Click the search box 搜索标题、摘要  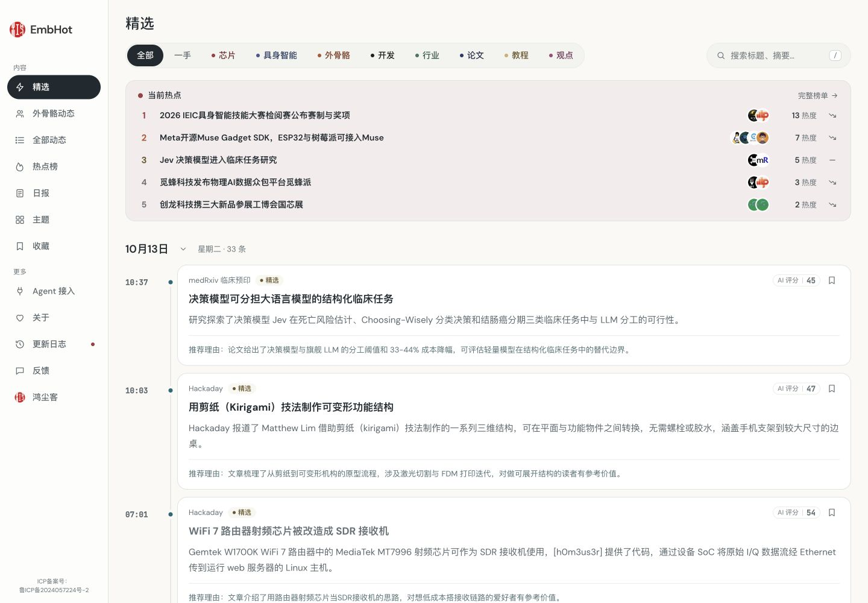click(x=779, y=55)
